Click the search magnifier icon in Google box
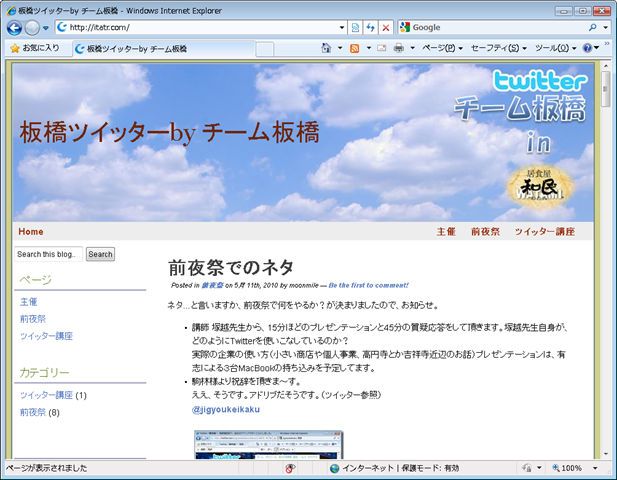This screenshot has width=617, height=480. pos(593,27)
